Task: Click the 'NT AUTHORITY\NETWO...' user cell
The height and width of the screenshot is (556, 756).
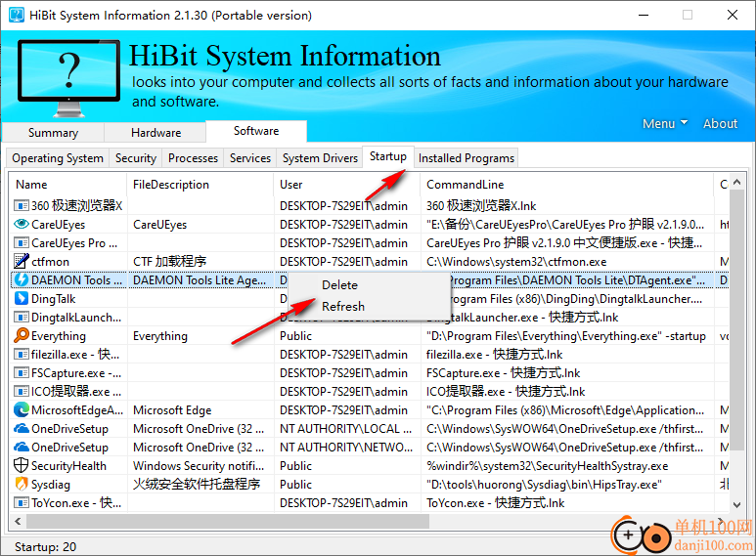Action: coord(346,448)
